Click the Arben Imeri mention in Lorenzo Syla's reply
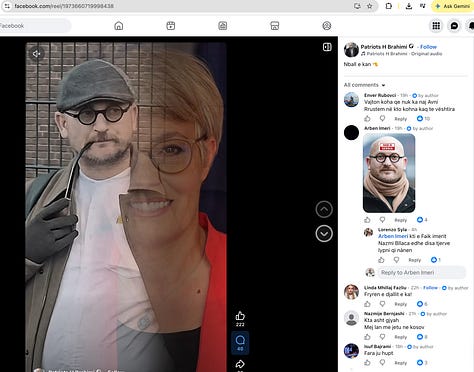The width and height of the screenshot is (474, 372). [x=393, y=236]
